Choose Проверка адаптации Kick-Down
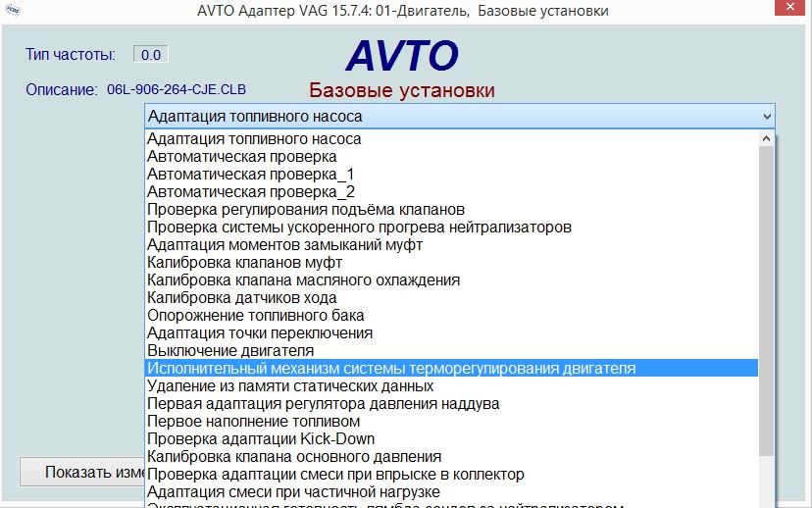 pos(451,438)
